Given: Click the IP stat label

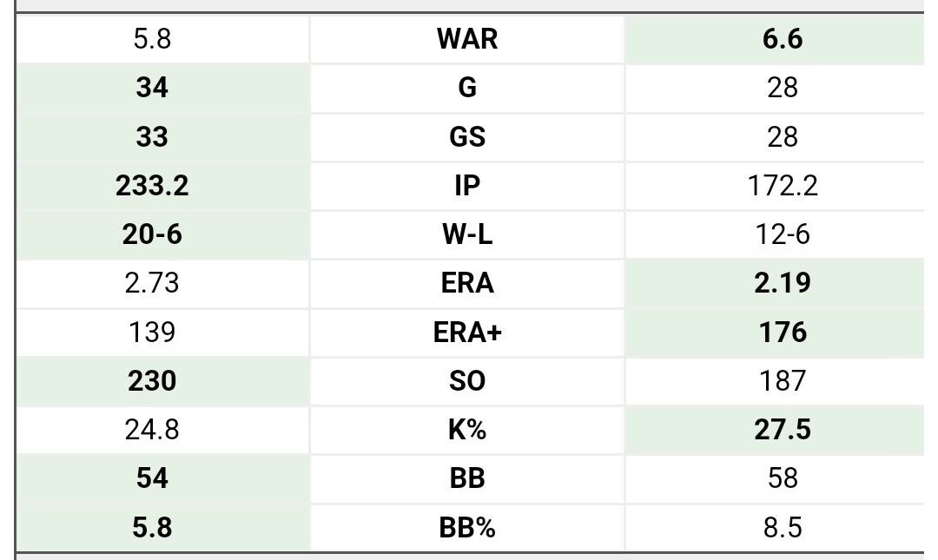Looking at the screenshot, I should tap(467, 186).
